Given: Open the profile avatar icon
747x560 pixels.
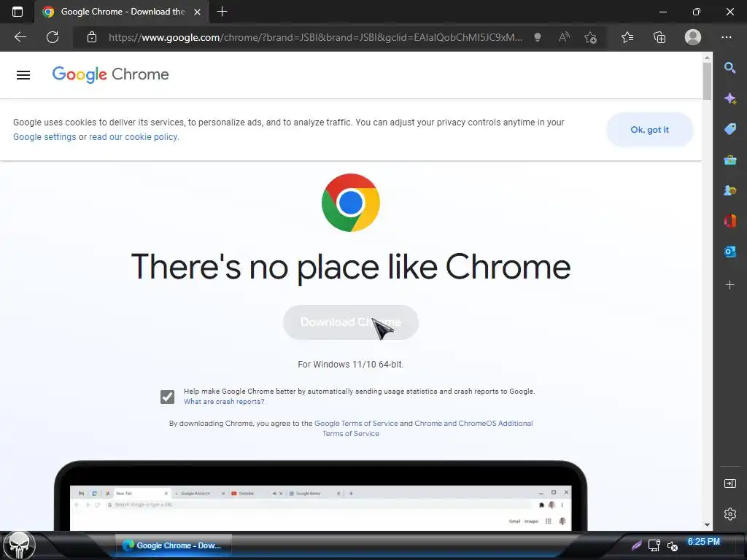Looking at the screenshot, I should click(693, 37).
